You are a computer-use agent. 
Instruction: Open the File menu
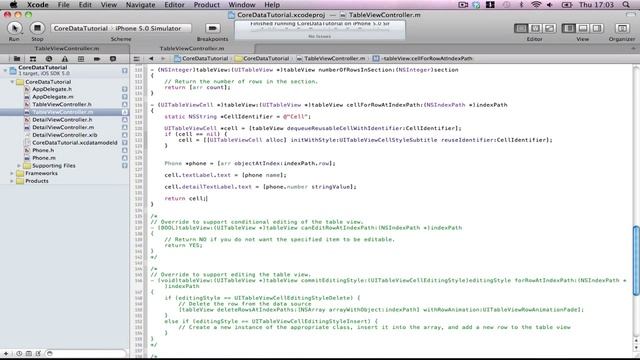pos(63,5)
